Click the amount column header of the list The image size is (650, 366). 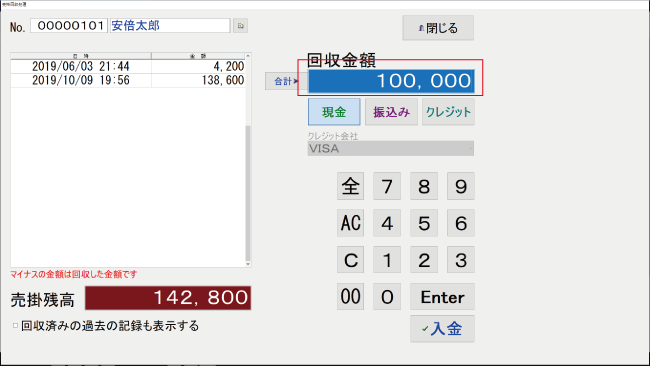pyautogui.click(x=198, y=56)
